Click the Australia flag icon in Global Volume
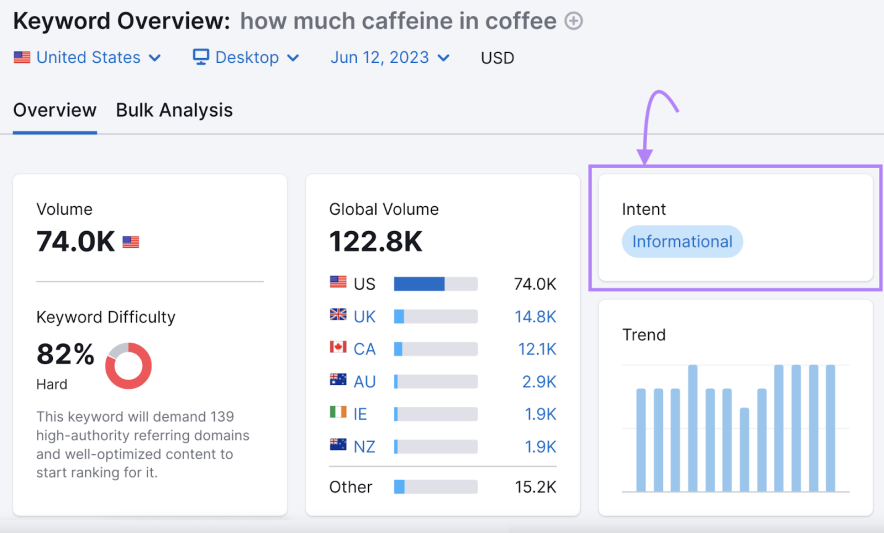The height and width of the screenshot is (533, 884). (338, 381)
